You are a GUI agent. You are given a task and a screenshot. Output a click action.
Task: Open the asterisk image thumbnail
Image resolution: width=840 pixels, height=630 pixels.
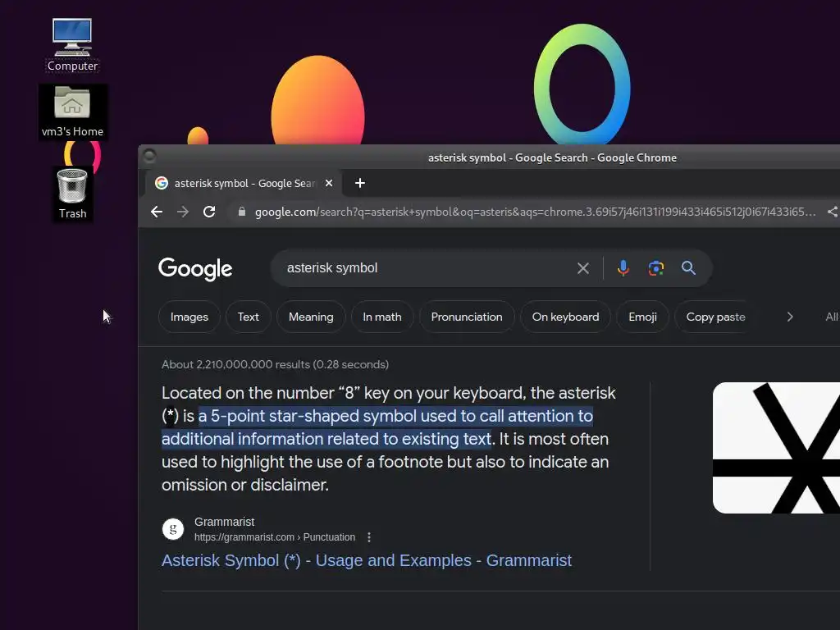[x=776, y=448]
